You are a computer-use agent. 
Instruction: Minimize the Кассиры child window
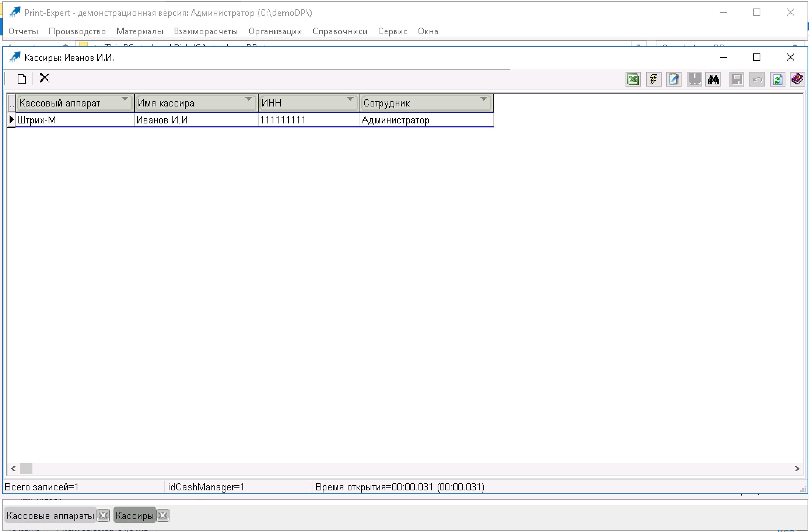point(724,57)
